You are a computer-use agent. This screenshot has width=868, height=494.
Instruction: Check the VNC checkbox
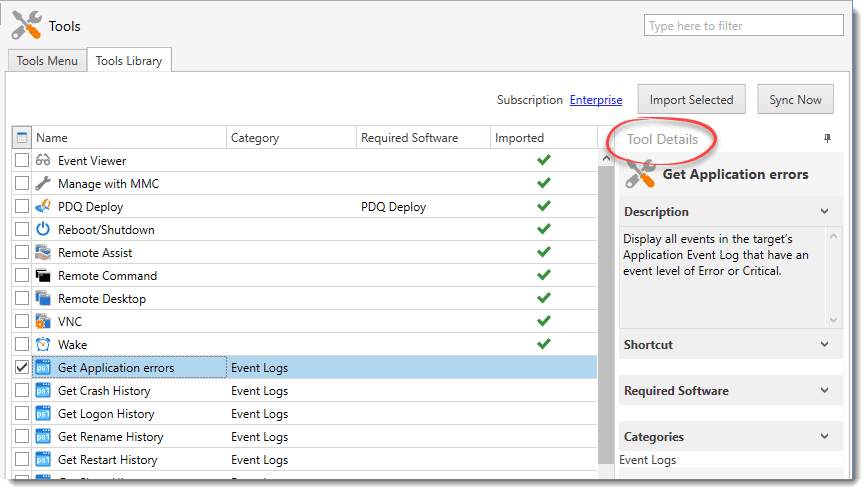coord(22,321)
